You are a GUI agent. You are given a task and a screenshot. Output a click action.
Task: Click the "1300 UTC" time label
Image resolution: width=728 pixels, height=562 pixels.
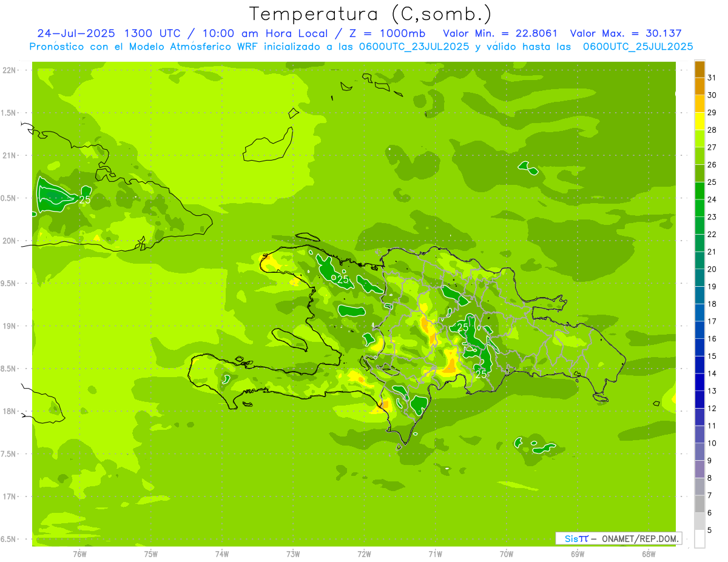coord(152,33)
